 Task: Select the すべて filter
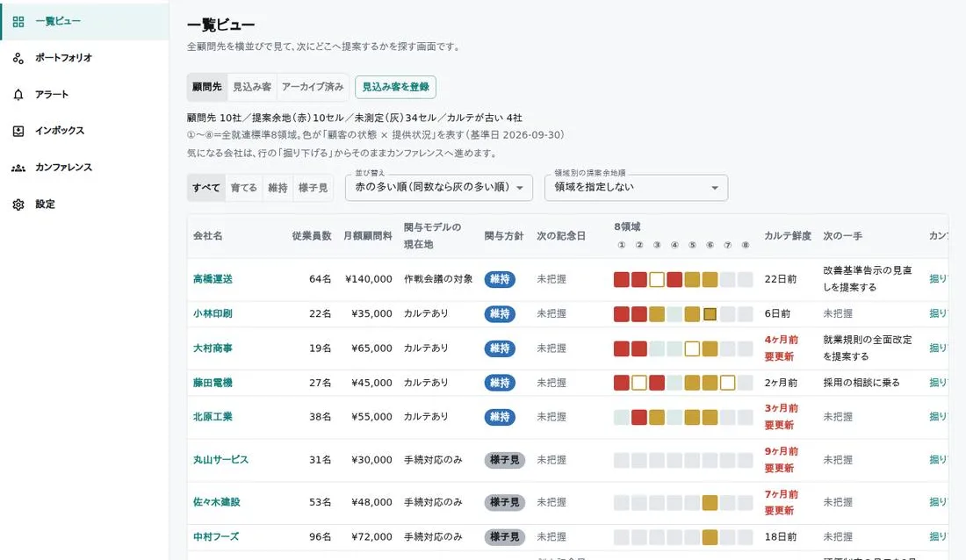(205, 188)
